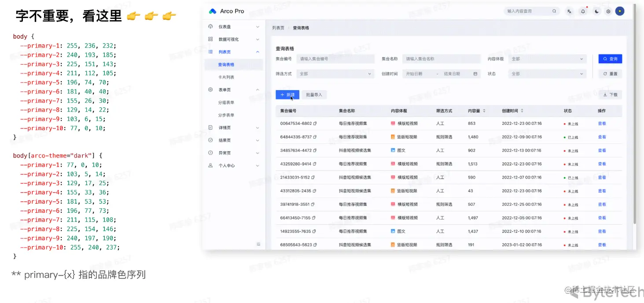Image resolution: width=644 pixels, height=303 pixels.
Task: Collapse the sidebar with the bottom fold icon
Action: tap(258, 244)
